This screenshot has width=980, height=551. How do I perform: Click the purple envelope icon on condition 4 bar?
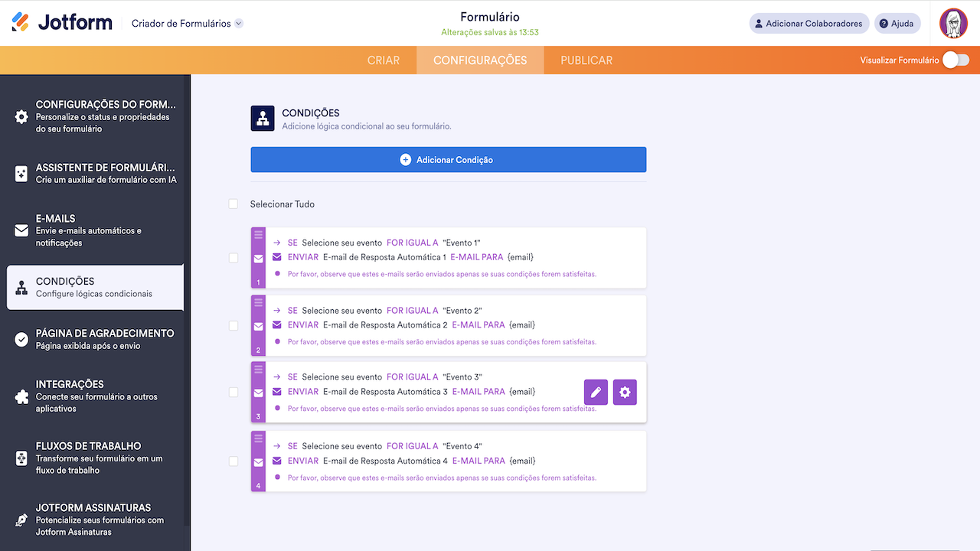(x=258, y=462)
